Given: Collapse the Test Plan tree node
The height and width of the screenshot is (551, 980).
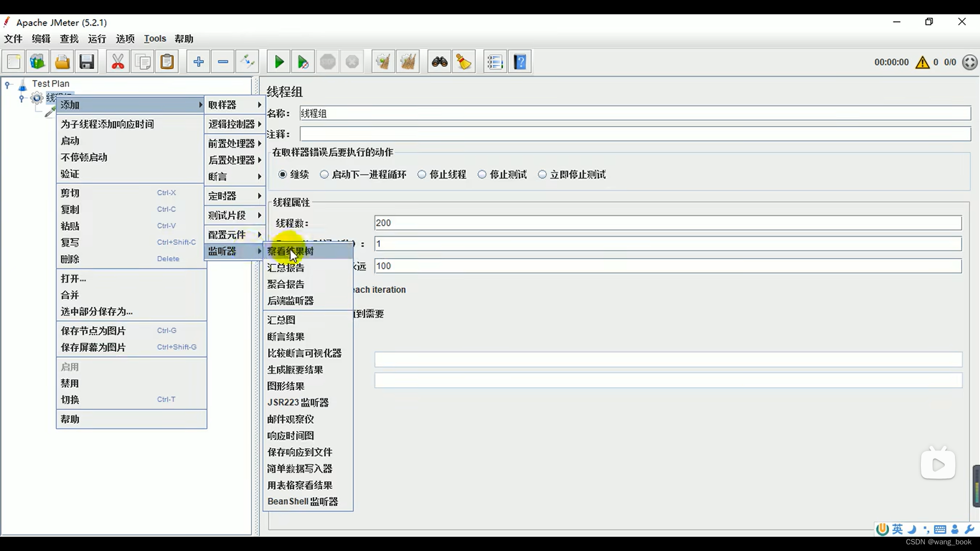Looking at the screenshot, I should [8, 84].
